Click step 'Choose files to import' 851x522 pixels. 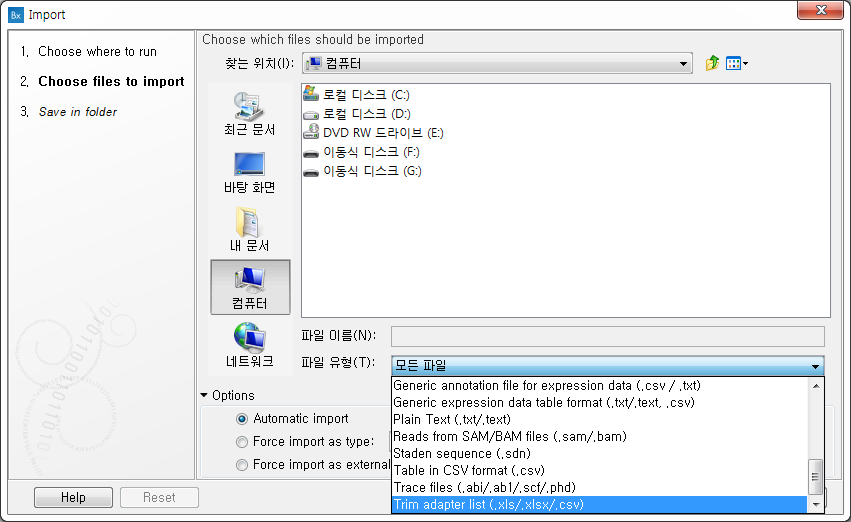(111, 81)
